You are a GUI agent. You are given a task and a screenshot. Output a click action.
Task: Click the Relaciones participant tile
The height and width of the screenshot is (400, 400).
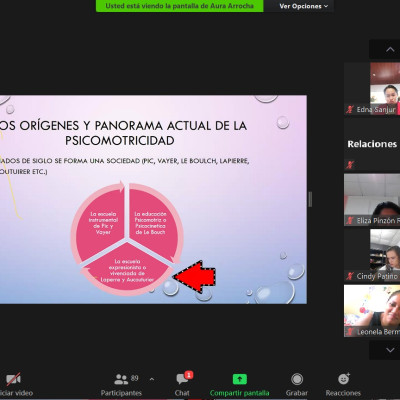pyautogui.click(x=372, y=144)
